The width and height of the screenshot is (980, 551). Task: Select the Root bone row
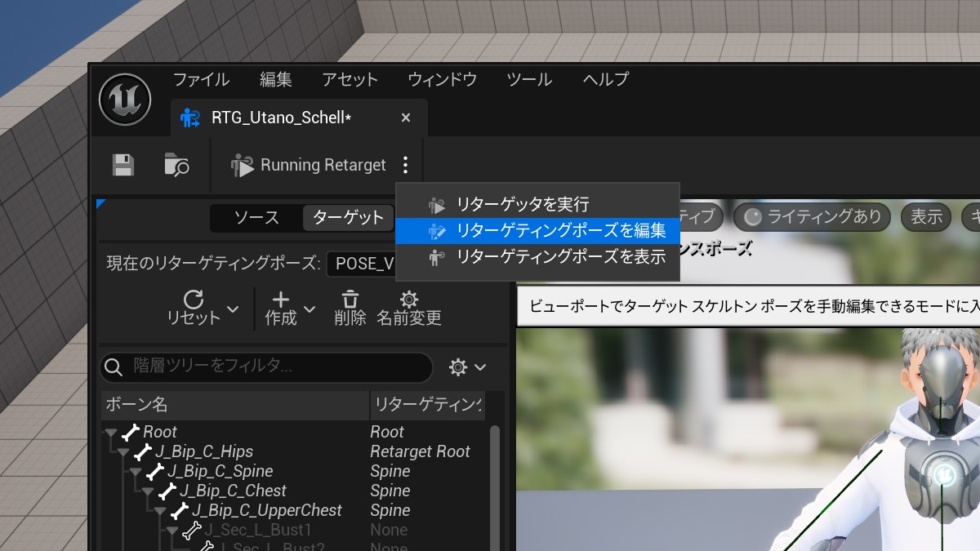(x=294, y=432)
